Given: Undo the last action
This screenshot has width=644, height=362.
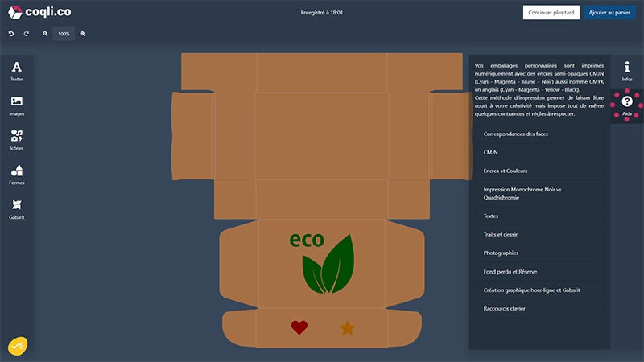Looking at the screenshot, I should point(11,34).
